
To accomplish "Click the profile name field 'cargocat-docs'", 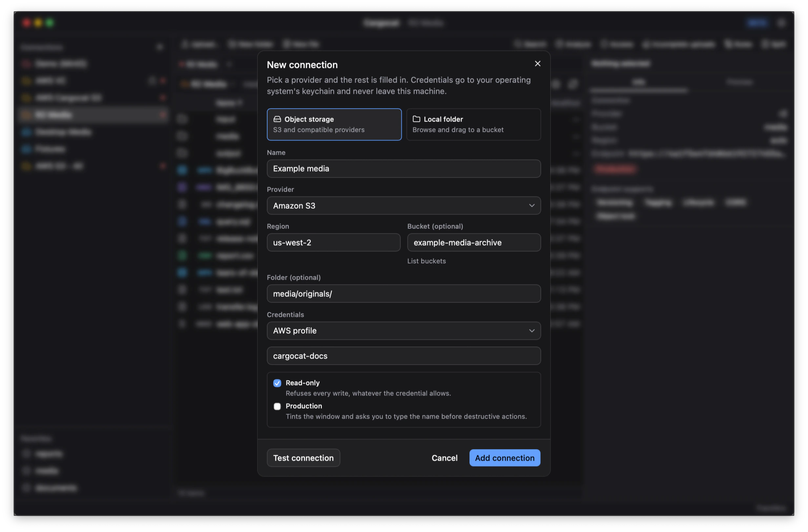I will 404,356.
